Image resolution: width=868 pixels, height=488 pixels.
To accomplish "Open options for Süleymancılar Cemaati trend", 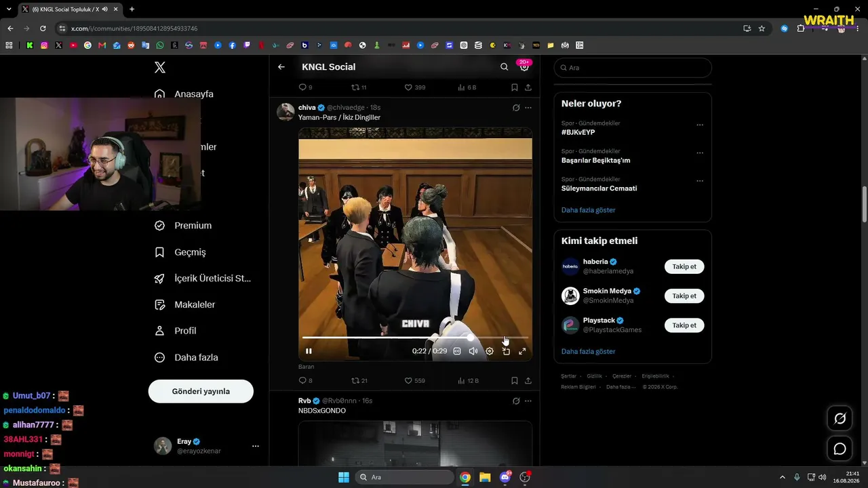I will [700, 181].
